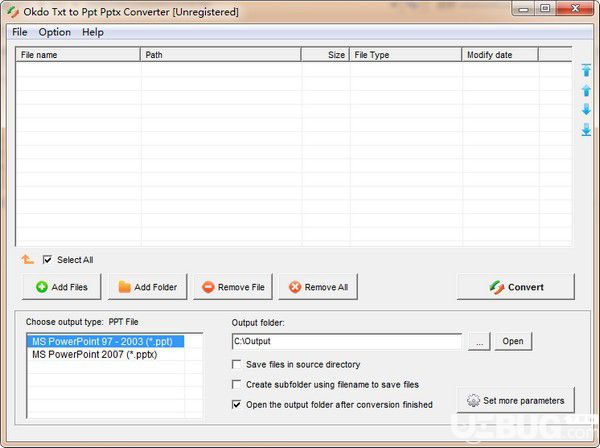The width and height of the screenshot is (600, 448).
Task: Click the Remove All button
Action: 318,287
